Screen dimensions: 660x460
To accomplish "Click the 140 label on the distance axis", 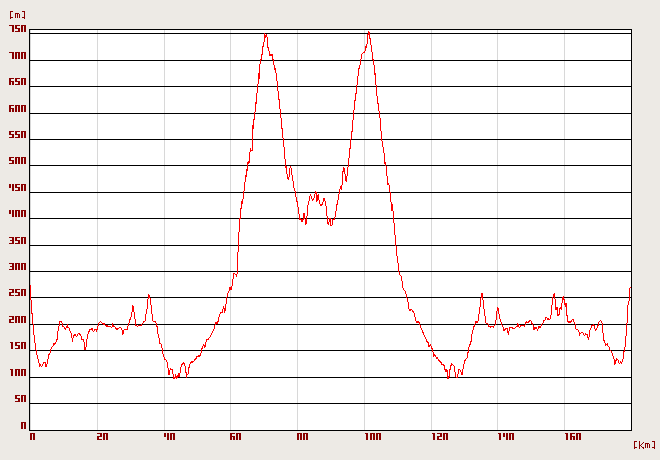I will point(506,437).
